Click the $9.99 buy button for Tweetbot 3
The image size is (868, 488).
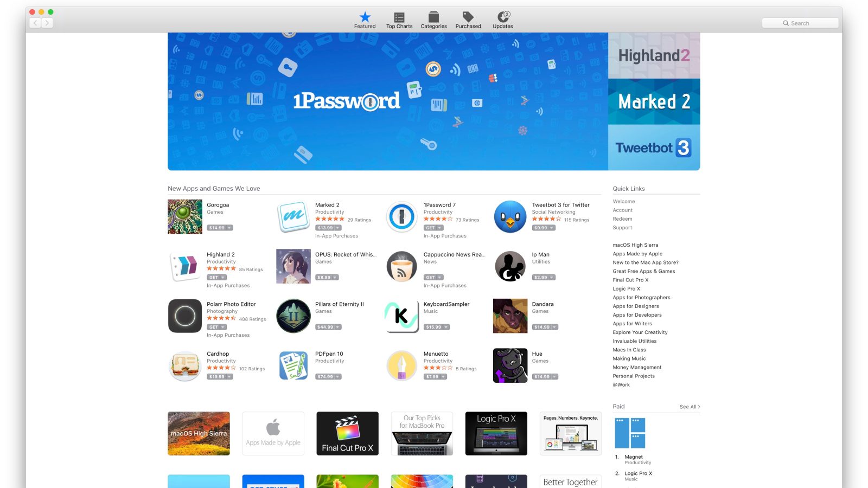pos(541,228)
